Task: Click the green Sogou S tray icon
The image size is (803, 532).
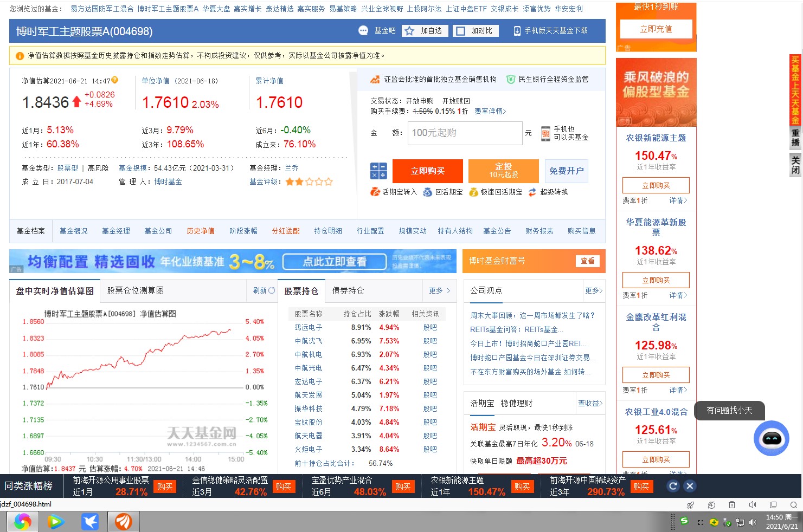Action: tap(684, 521)
